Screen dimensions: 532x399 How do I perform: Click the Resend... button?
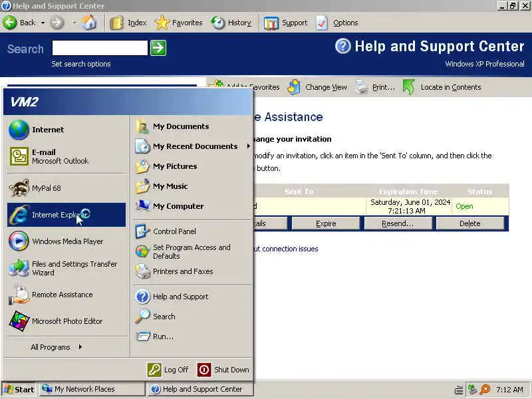398,223
